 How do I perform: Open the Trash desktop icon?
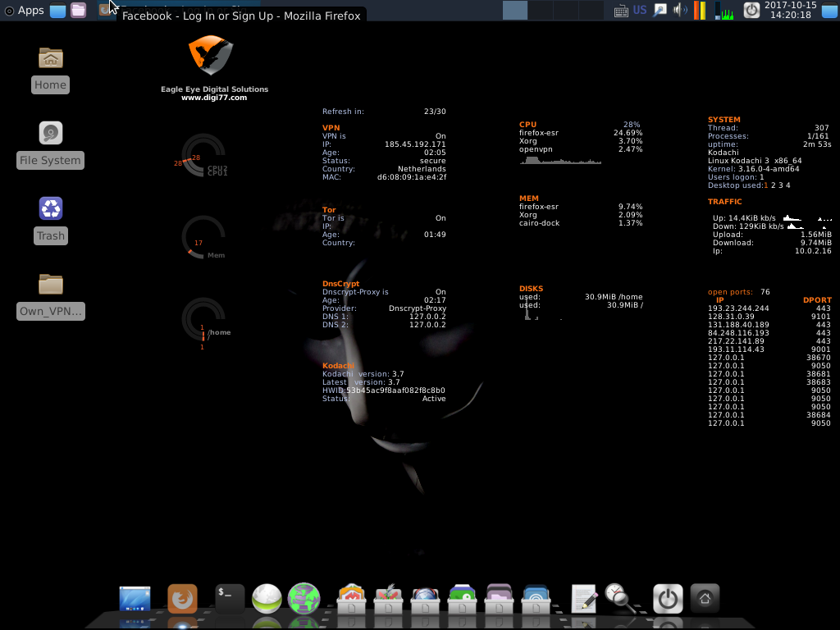(x=50, y=221)
